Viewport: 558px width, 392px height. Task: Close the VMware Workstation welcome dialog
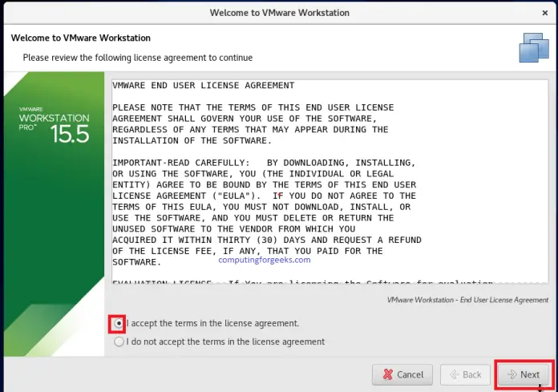click(x=545, y=13)
